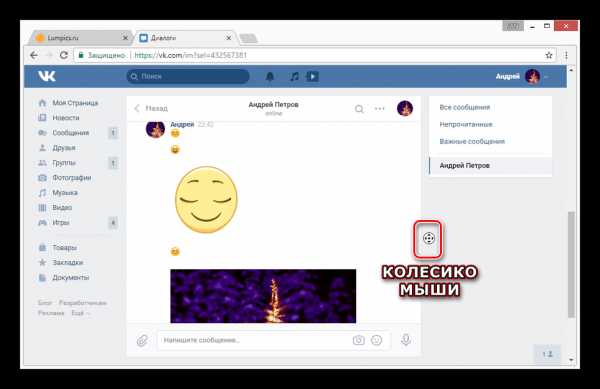Expand the Андрей profile menu arrow
This screenshot has width=600, height=389.
pos(546,77)
